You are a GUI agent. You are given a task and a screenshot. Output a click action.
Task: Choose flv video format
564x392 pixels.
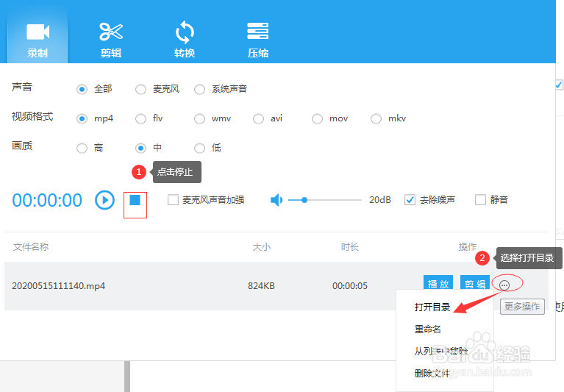(x=140, y=118)
